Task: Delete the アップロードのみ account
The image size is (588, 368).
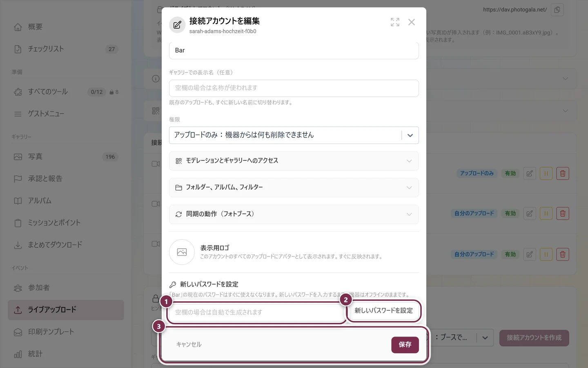Action: pos(563,173)
